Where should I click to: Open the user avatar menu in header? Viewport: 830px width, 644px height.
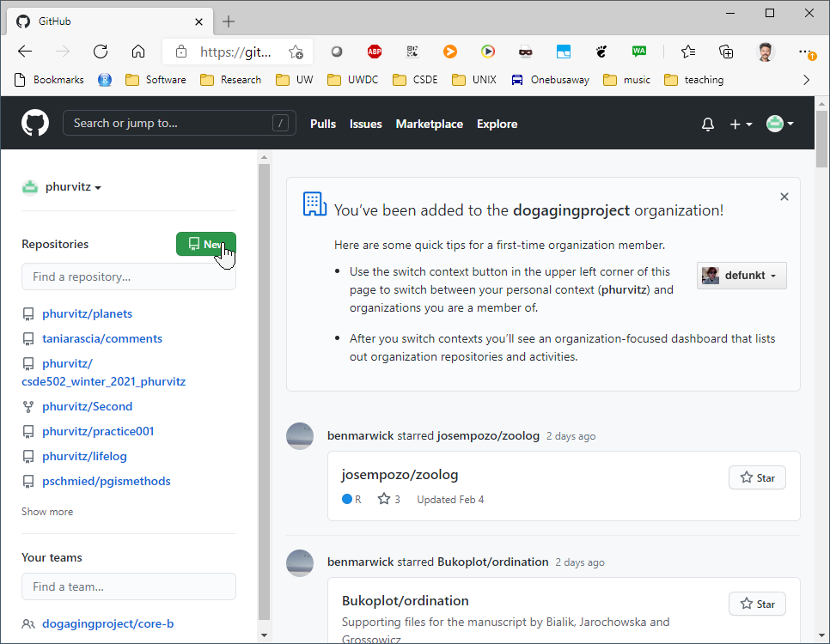(x=779, y=124)
